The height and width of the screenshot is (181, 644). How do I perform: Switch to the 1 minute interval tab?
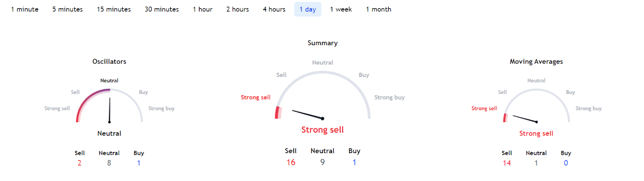[25, 9]
